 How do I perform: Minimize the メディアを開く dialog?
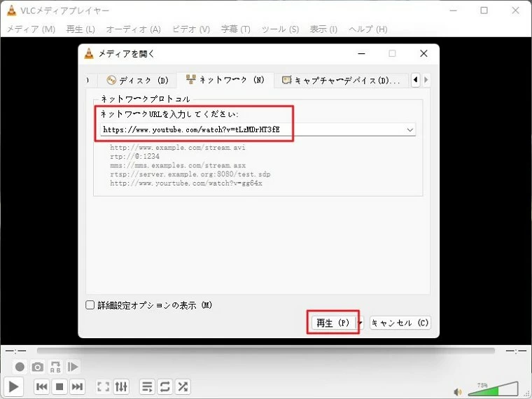pos(362,53)
